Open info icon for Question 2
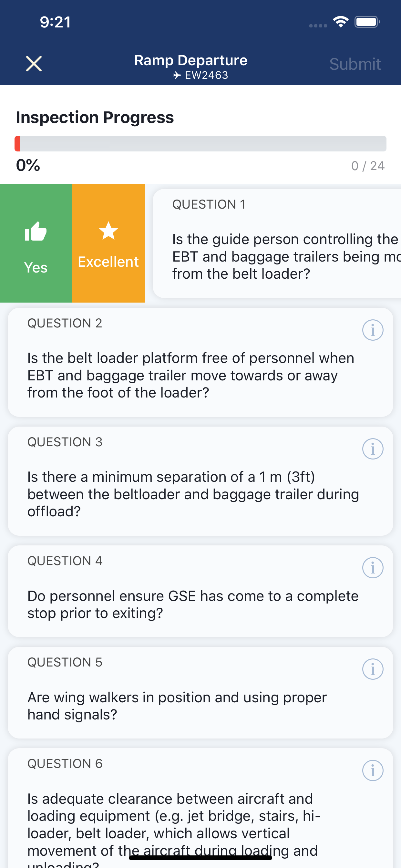Viewport: 401px width, 868px height. pyautogui.click(x=373, y=330)
